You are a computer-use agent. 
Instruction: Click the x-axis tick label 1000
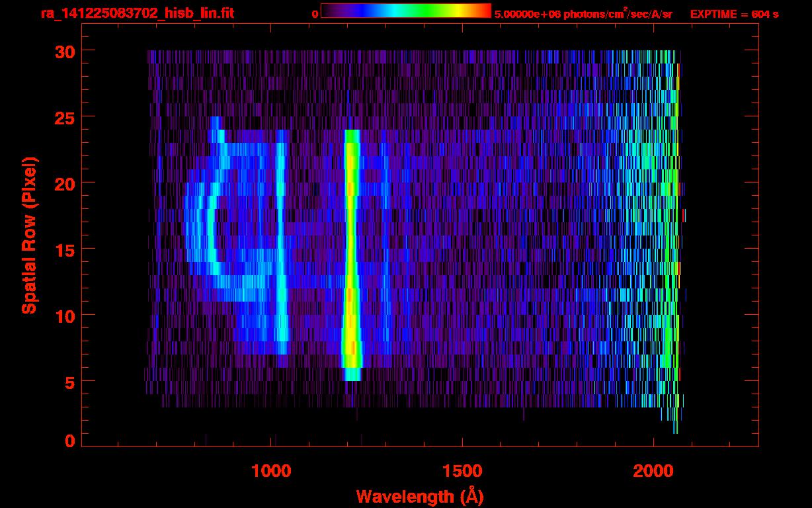tap(271, 471)
